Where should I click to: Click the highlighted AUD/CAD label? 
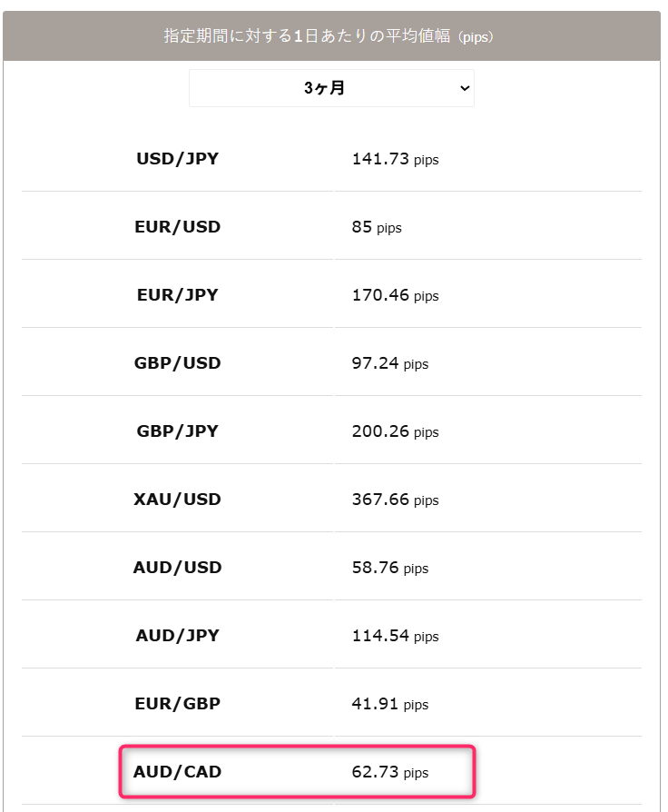click(178, 772)
